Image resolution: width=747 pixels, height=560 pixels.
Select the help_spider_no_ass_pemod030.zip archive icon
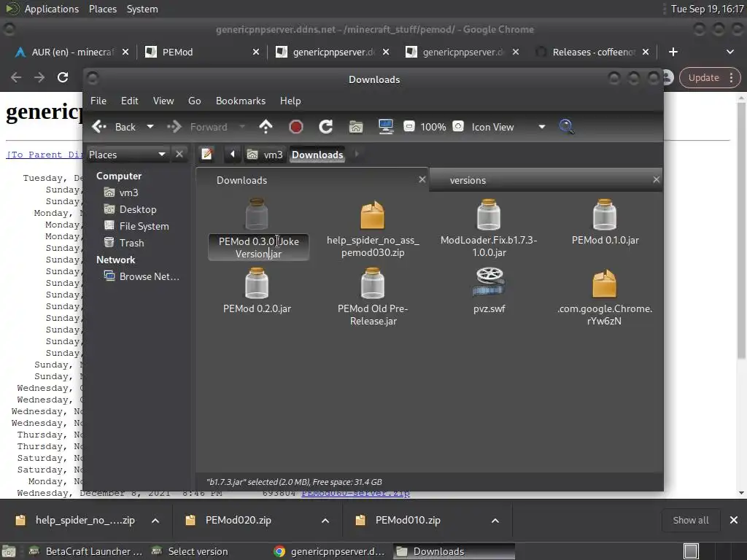tap(373, 215)
